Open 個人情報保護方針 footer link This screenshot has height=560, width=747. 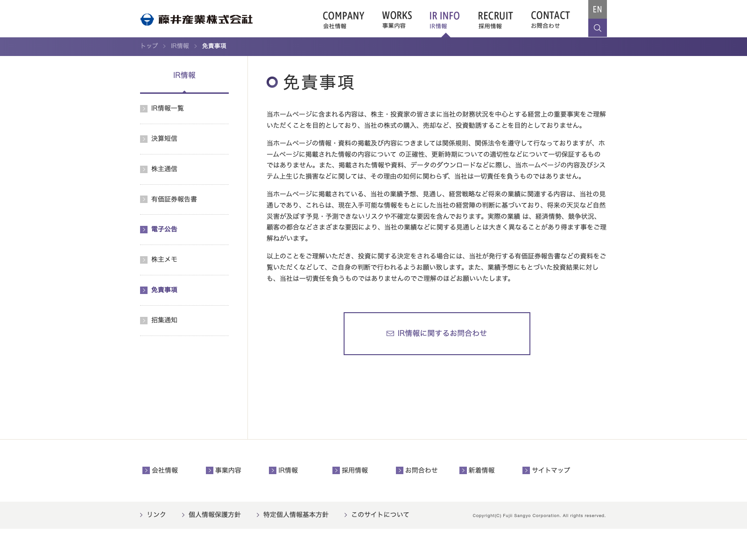[214, 515]
